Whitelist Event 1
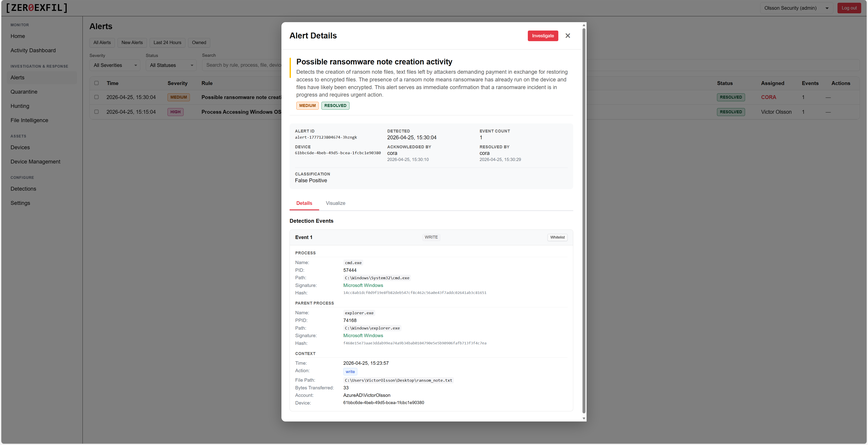The width and height of the screenshot is (868, 445). pyautogui.click(x=557, y=237)
